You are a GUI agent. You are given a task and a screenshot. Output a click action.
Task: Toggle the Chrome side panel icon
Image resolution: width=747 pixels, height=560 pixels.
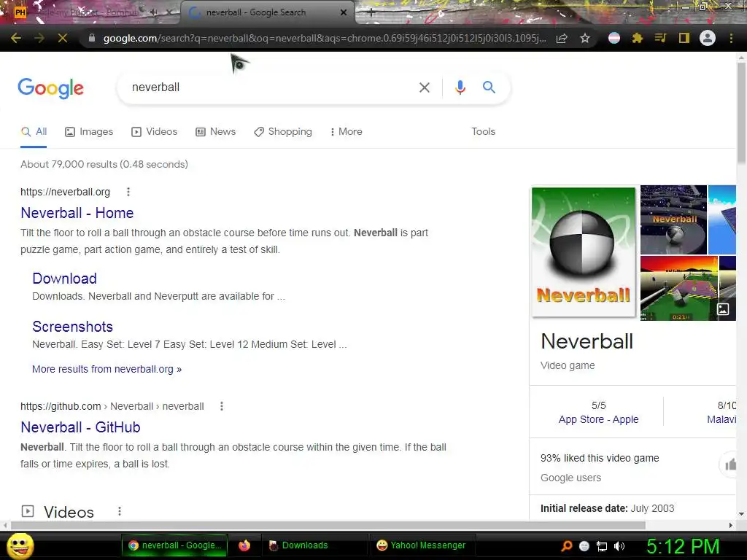[x=684, y=38]
